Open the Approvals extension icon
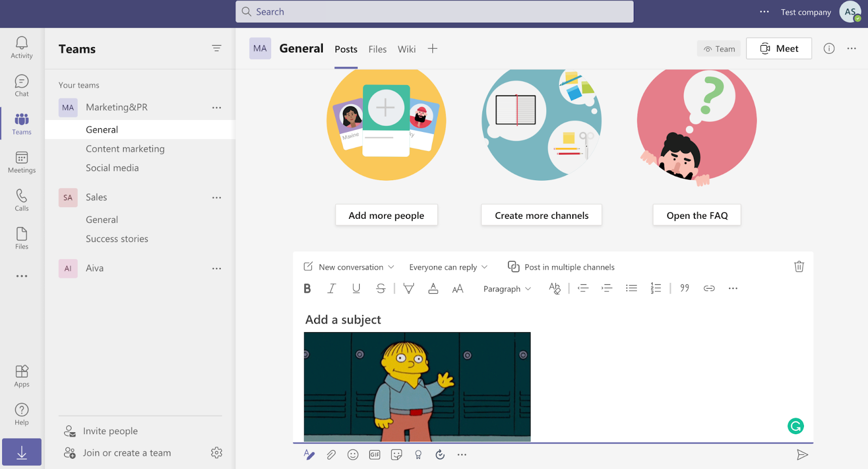Image resolution: width=868 pixels, height=469 pixels. 440,455
